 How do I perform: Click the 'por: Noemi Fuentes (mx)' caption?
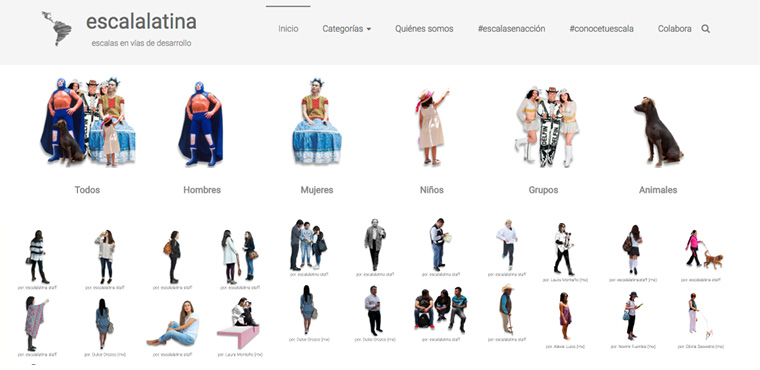coord(633,347)
